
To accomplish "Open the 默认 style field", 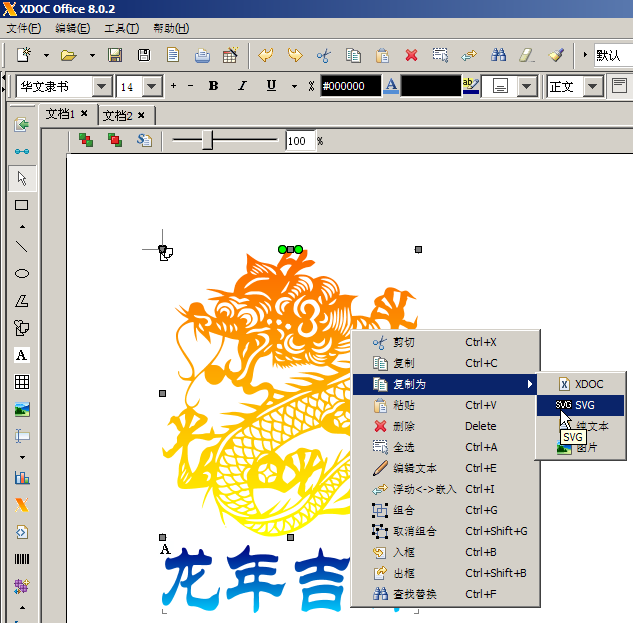I will tap(613, 55).
